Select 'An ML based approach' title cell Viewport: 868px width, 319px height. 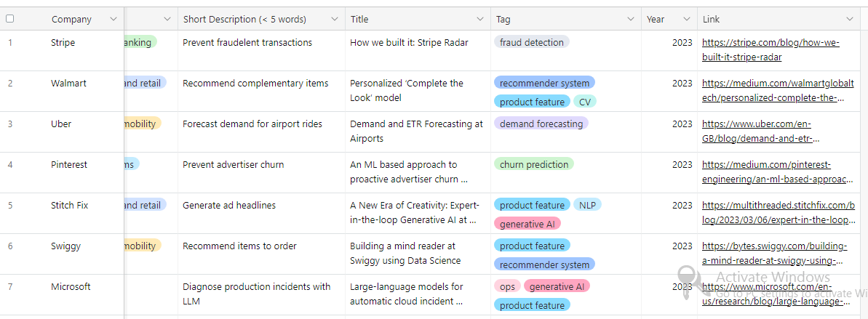pyautogui.click(x=418, y=172)
